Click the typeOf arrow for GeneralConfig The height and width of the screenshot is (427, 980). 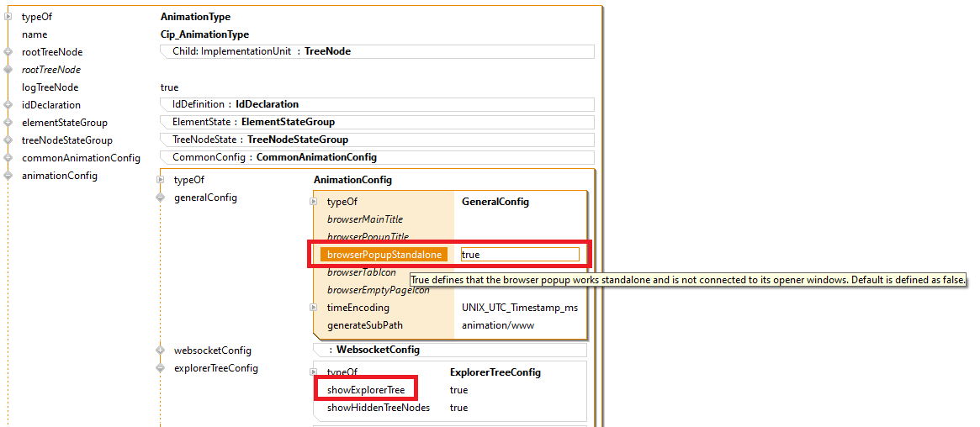[314, 202]
